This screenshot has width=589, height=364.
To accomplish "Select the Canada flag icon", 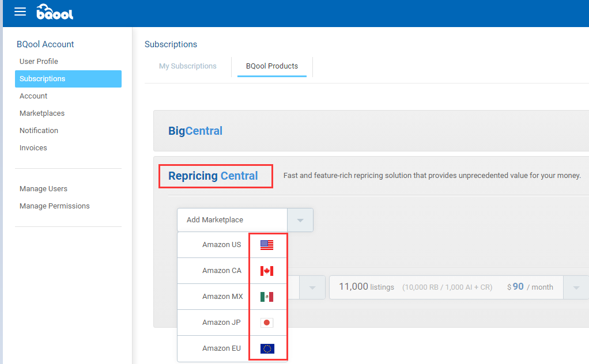I will click(267, 271).
